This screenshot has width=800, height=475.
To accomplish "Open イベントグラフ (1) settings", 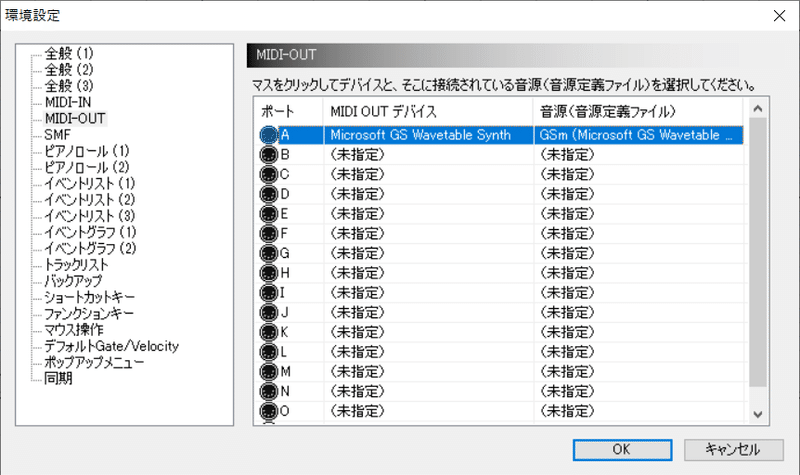I will click(x=90, y=232).
